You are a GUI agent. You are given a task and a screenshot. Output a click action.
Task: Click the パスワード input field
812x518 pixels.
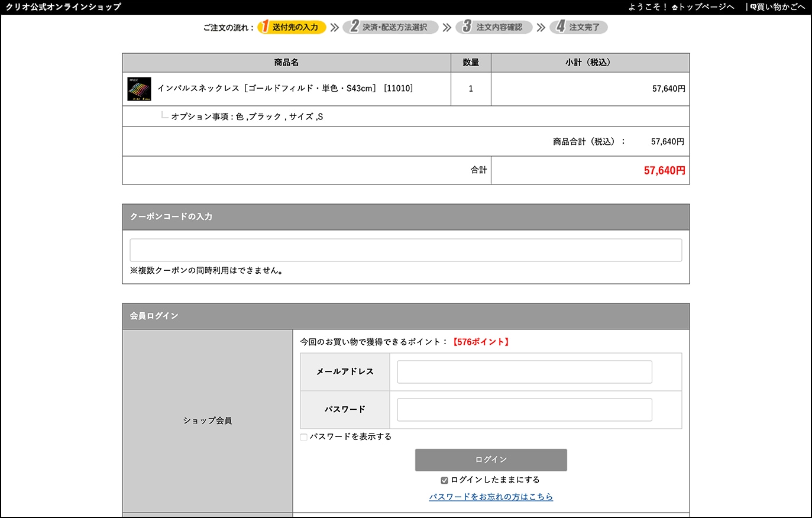coord(524,410)
